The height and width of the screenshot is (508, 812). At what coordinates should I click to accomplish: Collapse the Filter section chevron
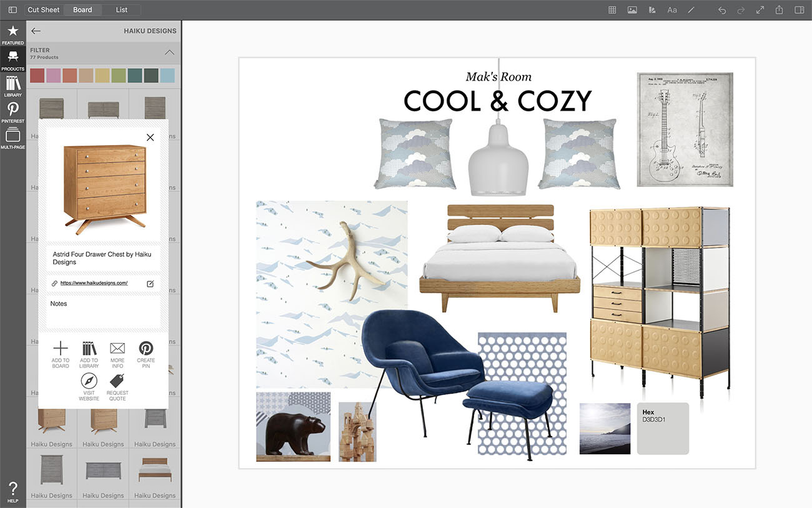[x=169, y=52]
